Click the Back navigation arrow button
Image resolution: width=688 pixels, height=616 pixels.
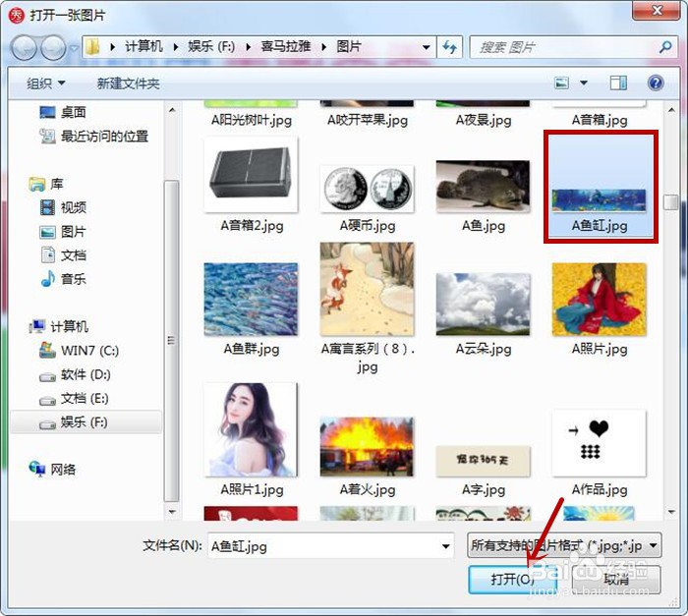(24, 47)
